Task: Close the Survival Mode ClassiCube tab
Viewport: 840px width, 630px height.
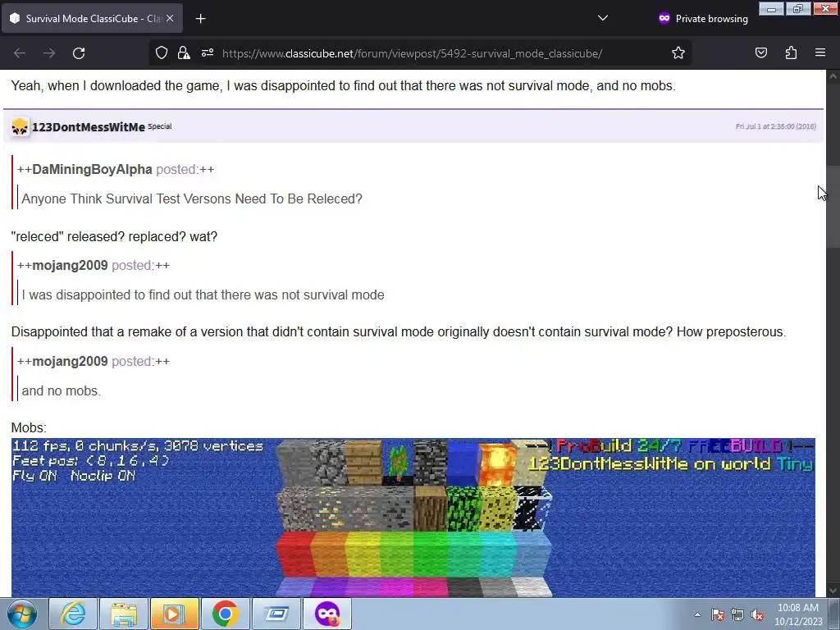Action: tap(170, 18)
